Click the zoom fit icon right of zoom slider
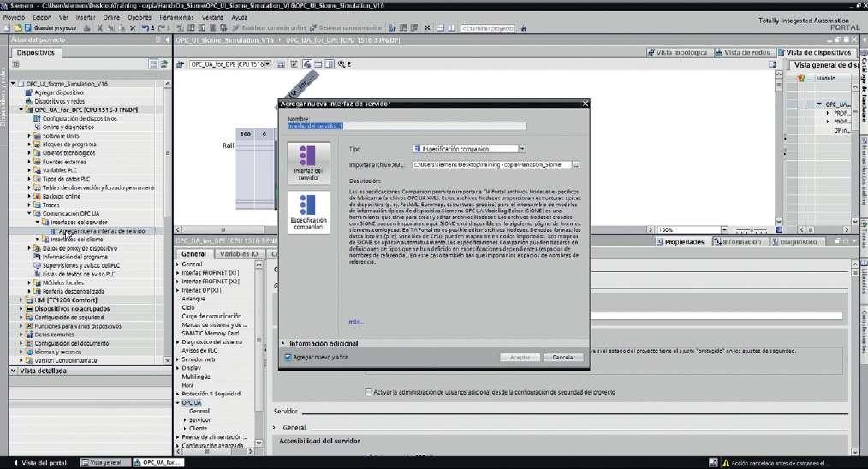 click(779, 229)
